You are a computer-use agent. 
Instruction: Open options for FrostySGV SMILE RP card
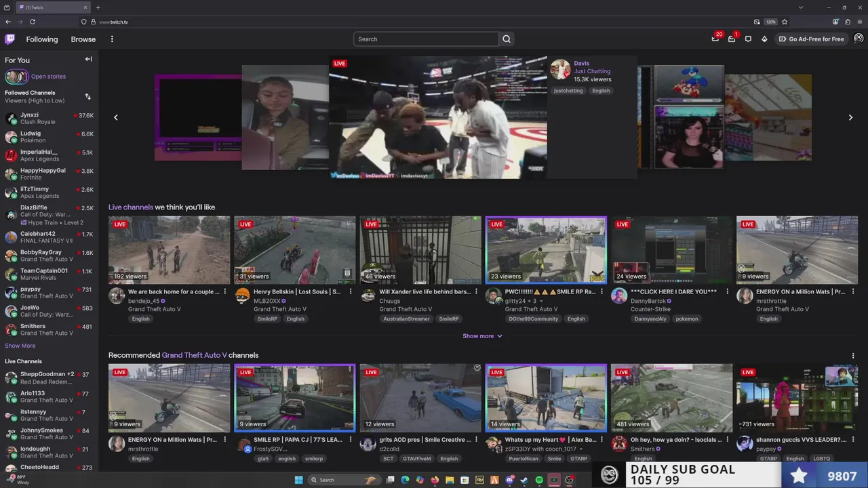(x=350, y=440)
